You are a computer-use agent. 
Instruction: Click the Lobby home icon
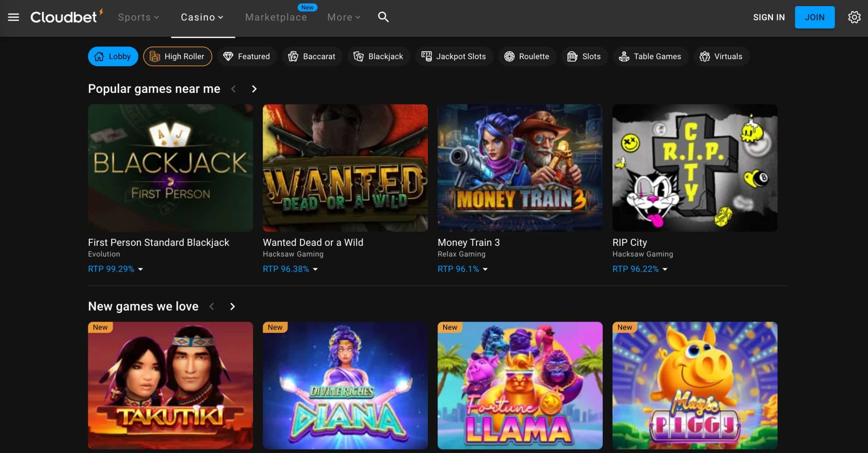point(100,57)
